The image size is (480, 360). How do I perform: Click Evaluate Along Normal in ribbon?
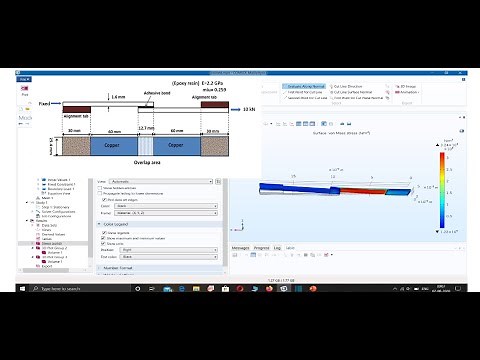[303, 86]
